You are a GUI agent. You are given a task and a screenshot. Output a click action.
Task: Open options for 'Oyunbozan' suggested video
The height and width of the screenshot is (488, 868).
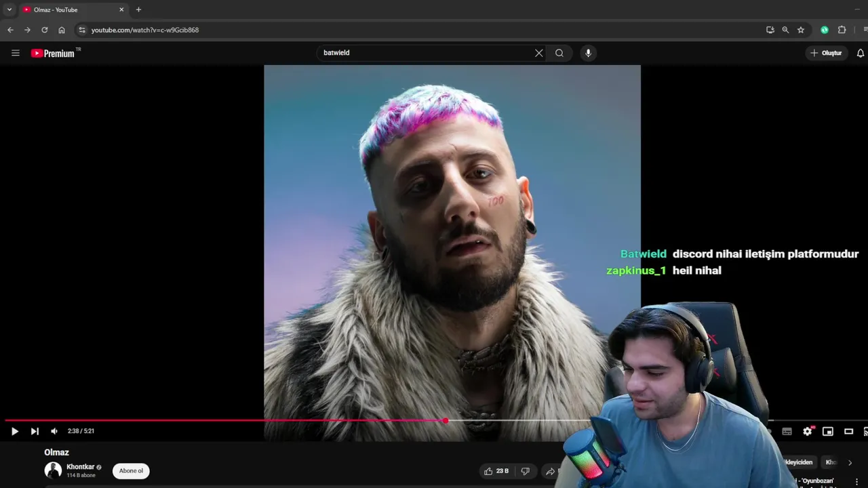pos(856,482)
